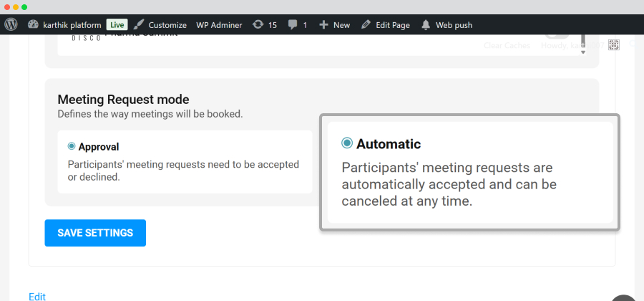644x301 pixels.
Task: Click the dashboard gauge icon by karthik platform
Action: tap(33, 24)
